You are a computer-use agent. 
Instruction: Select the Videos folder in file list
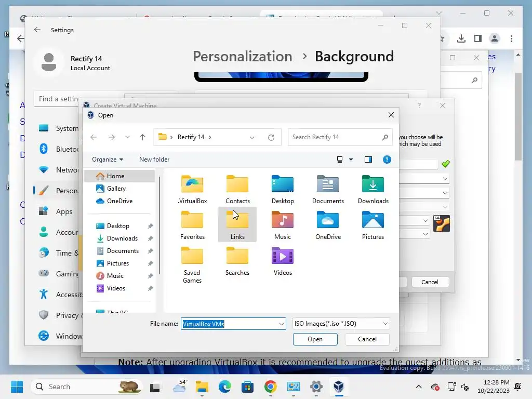283,261
